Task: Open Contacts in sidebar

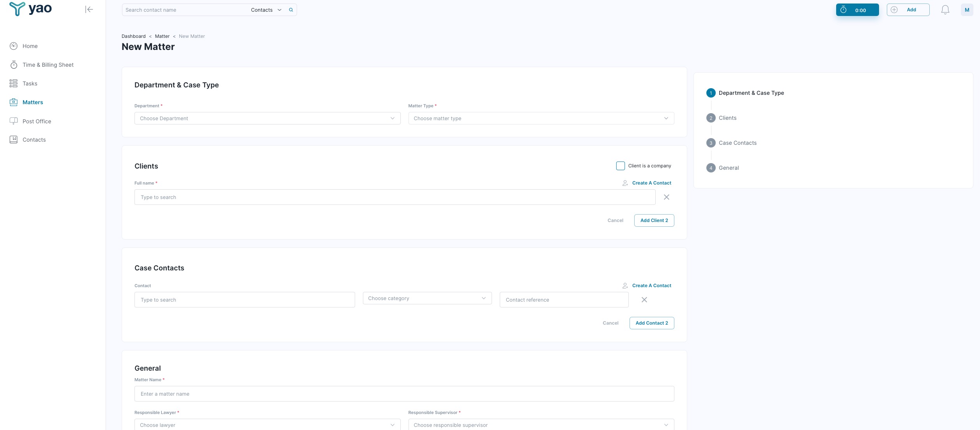Action: pyautogui.click(x=34, y=140)
